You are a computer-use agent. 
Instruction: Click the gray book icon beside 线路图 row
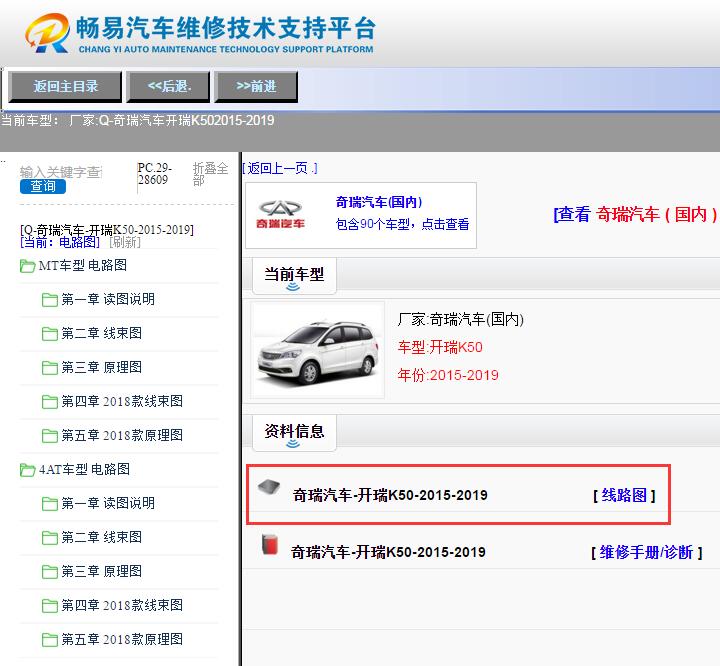click(269, 487)
